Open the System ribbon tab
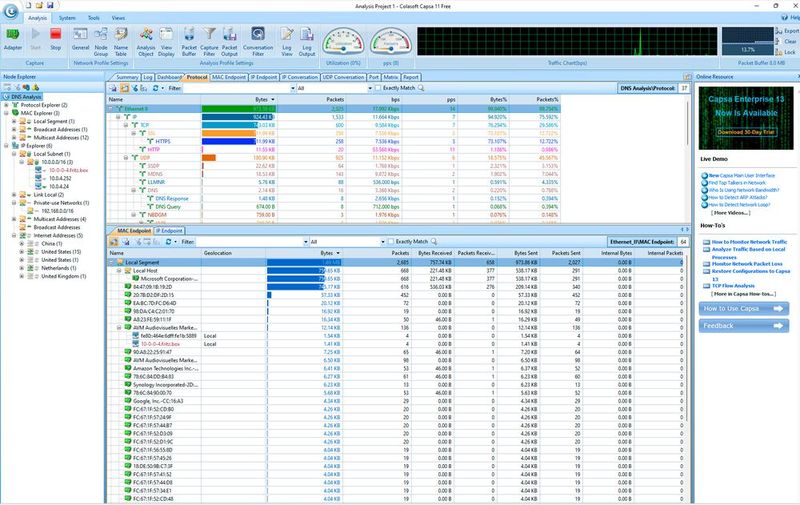 pos(67,18)
